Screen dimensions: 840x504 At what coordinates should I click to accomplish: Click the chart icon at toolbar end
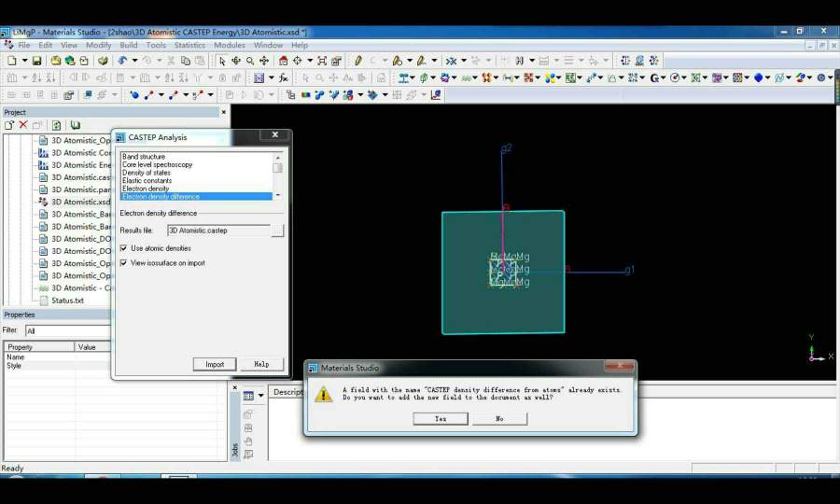(436, 95)
